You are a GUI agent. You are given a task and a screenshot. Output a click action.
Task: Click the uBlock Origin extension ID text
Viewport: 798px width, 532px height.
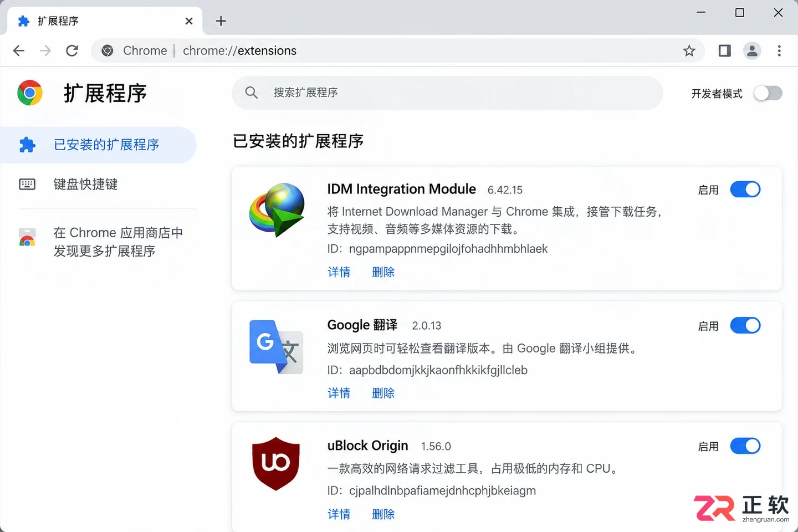[x=432, y=491]
